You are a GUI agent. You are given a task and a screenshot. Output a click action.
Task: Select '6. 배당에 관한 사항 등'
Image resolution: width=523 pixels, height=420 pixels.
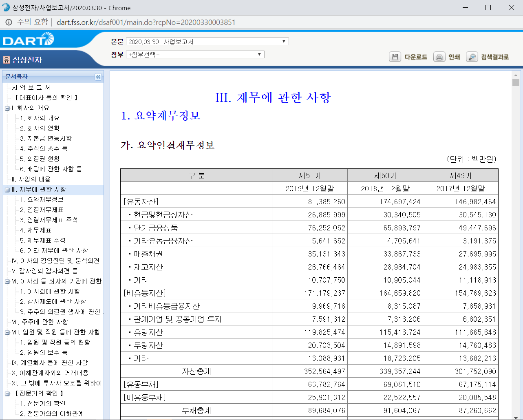pos(51,169)
